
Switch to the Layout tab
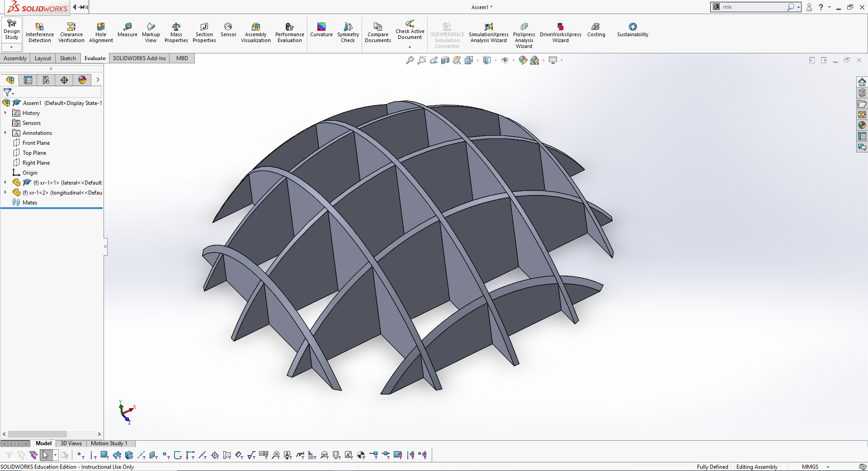click(x=43, y=58)
